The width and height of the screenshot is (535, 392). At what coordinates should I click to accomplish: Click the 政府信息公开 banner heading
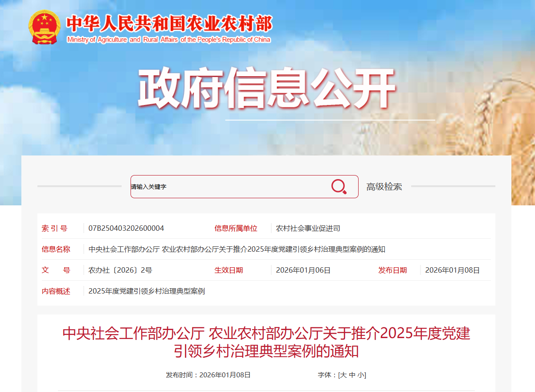tap(266, 90)
